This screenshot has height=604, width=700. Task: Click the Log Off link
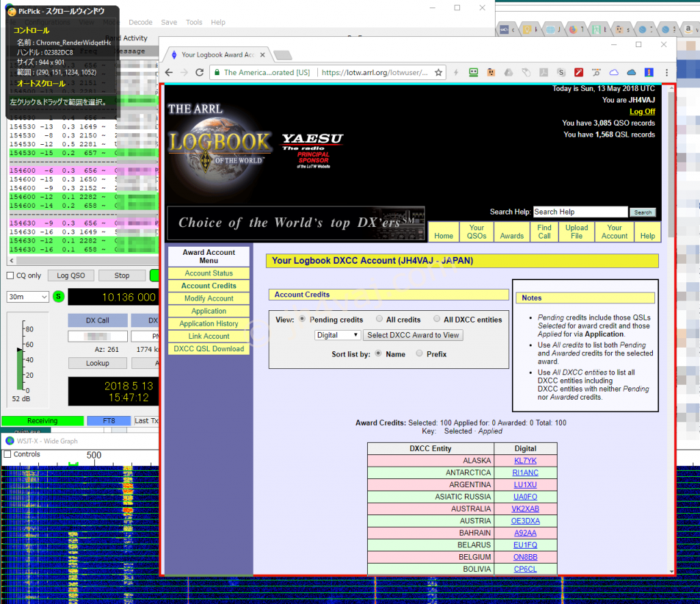click(x=642, y=111)
